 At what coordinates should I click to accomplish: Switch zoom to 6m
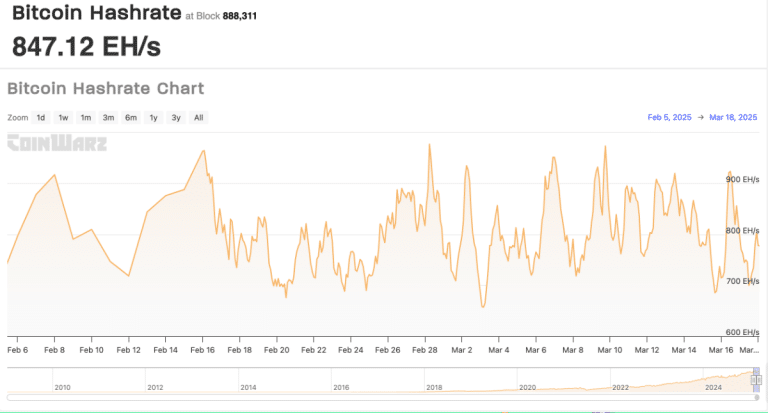click(131, 117)
